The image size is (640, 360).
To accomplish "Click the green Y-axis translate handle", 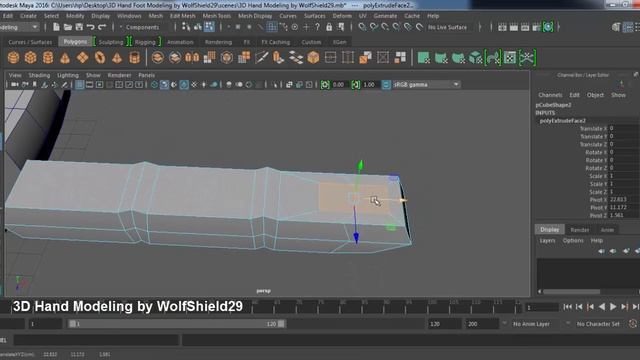I will pos(360,165).
